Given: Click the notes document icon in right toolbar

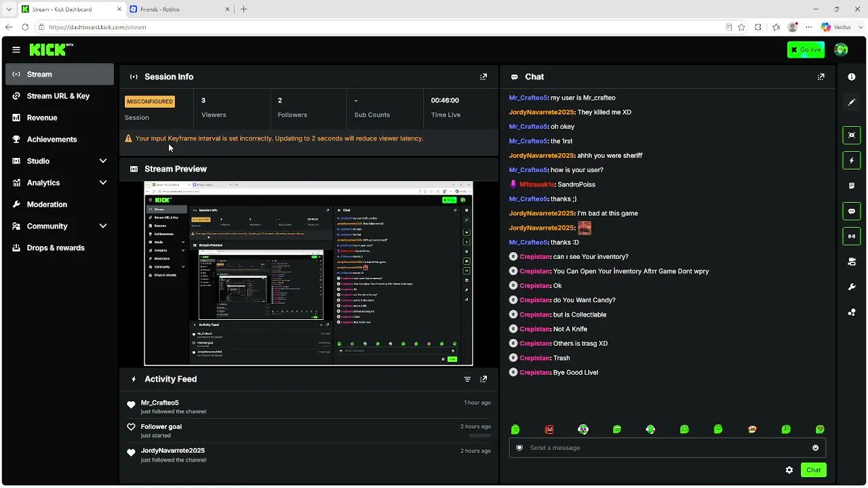Looking at the screenshot, I should pyautogui.click(x=852, y=186).
